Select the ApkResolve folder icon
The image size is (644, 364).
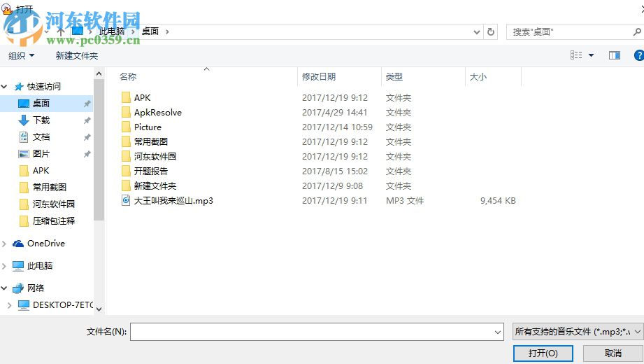[x=126, y=112]
